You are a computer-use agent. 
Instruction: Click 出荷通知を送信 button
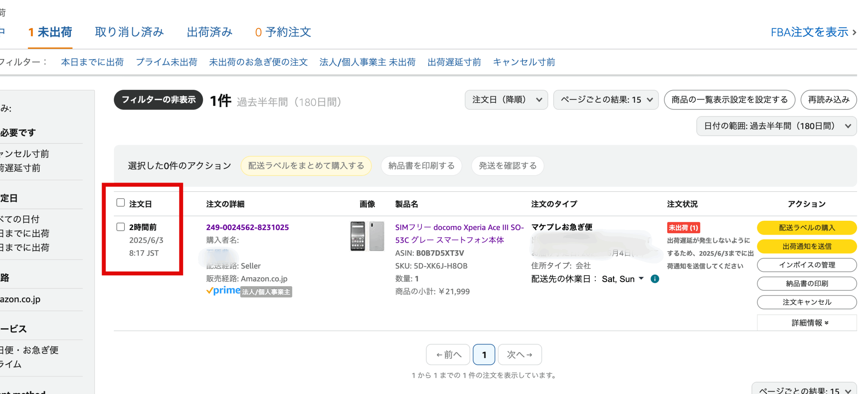click(806, 247)
